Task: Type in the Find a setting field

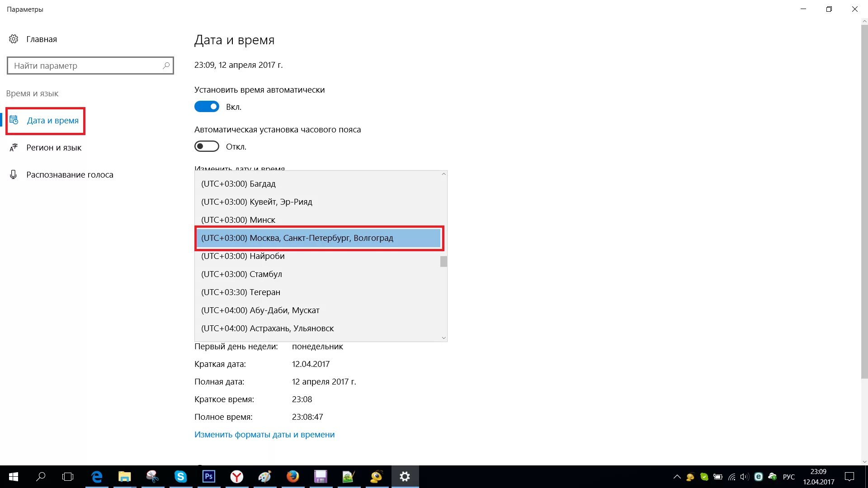Action: click(x=86, y=66)
